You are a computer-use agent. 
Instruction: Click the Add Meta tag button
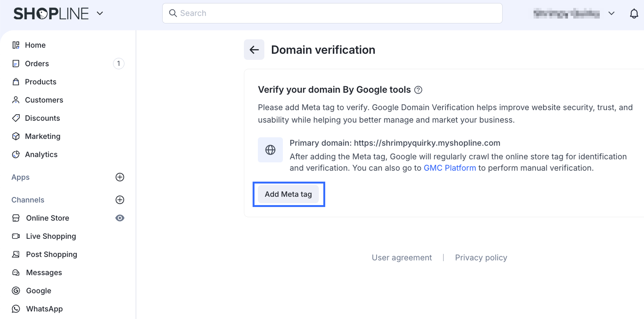(x=288, y=194)
